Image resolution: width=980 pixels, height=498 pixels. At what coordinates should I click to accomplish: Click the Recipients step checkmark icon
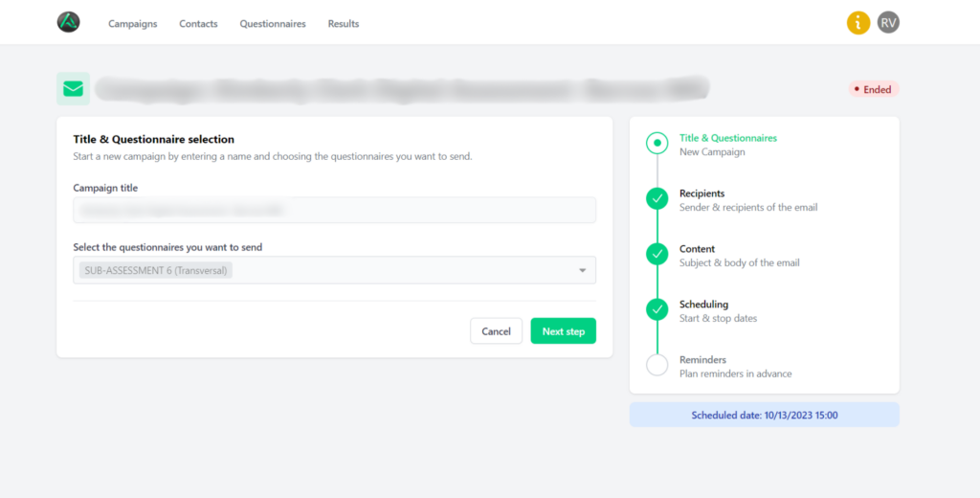[657, 198]
